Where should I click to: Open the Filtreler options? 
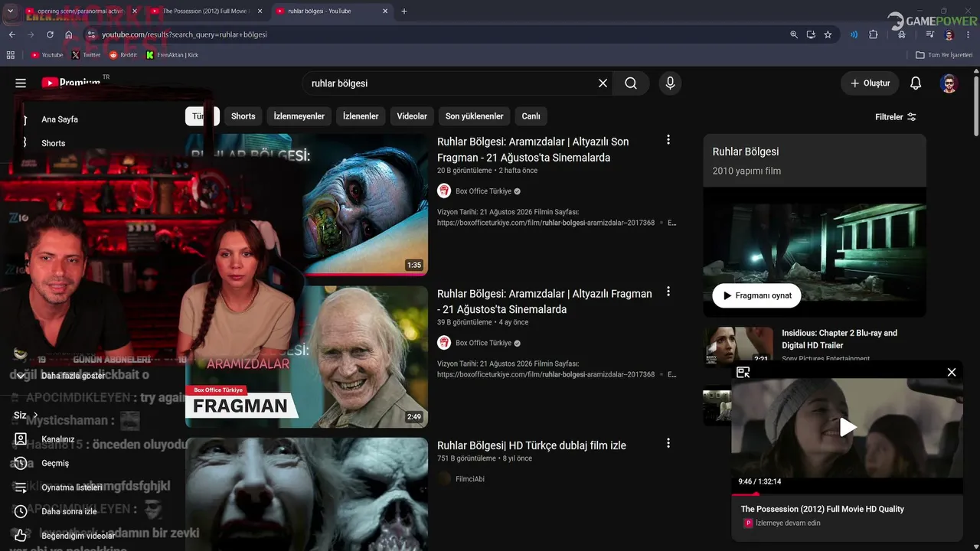click(x=896, y=117)
